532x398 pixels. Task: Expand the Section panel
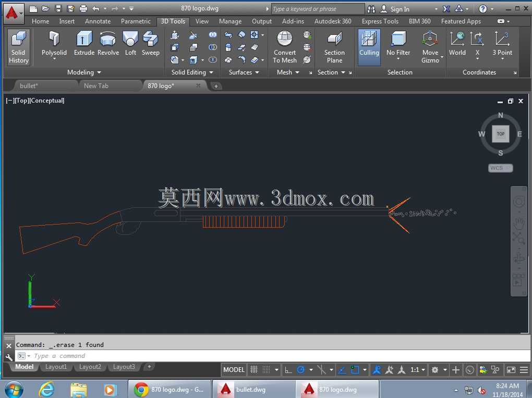point(331,72)
